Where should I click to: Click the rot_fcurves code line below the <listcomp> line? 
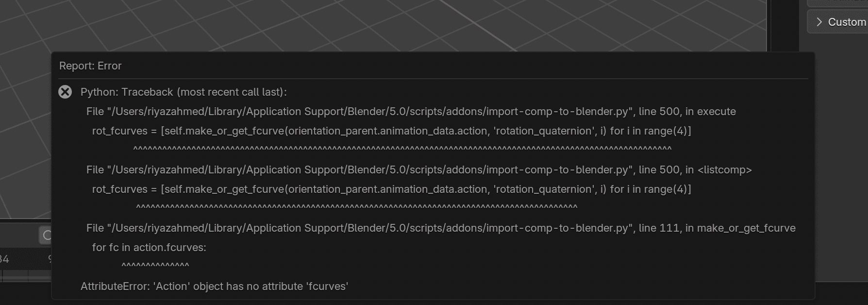click(391, 189)
